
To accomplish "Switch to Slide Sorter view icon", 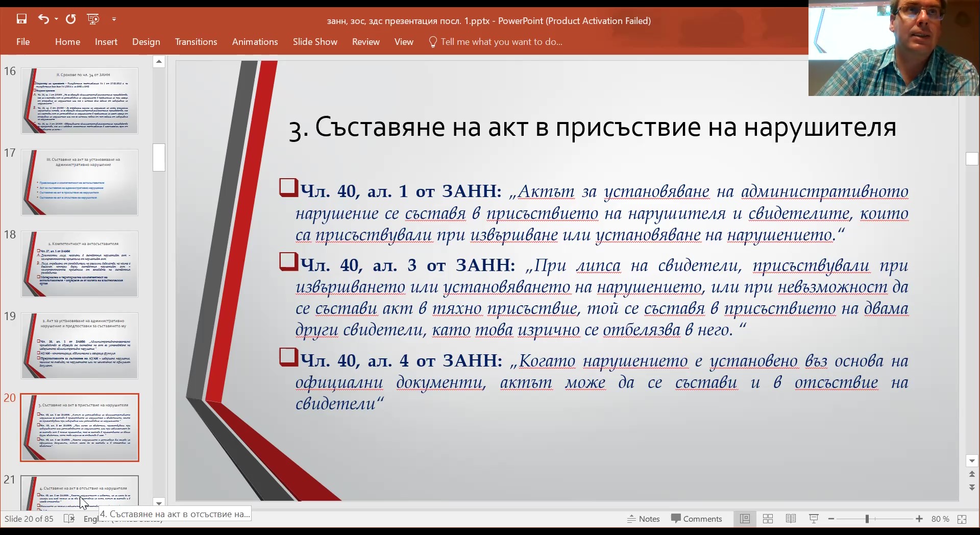I will pyautogui.click(x=768, y=519).
